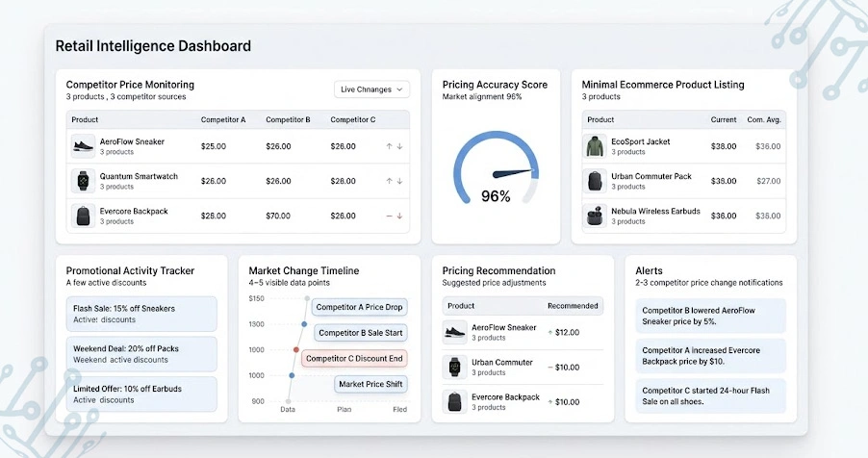Click the AeroFlow Sneaker thumbnail in Competitor Price Monitoring
Screen dimensions: 868x458
click(83, 146)
